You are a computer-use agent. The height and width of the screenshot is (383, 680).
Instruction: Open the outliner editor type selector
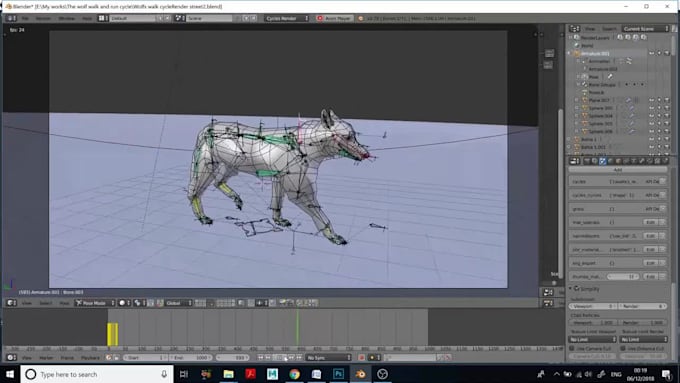click(x=575, y=29)
